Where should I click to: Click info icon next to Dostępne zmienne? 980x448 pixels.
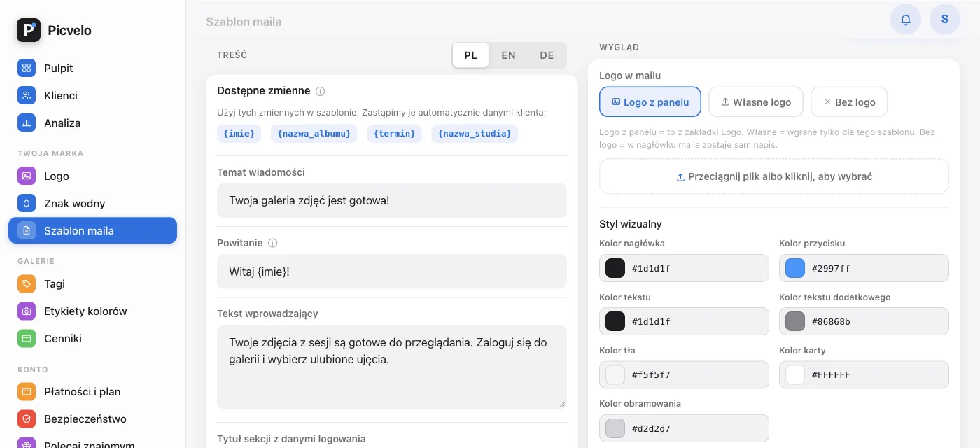(321, 91)
